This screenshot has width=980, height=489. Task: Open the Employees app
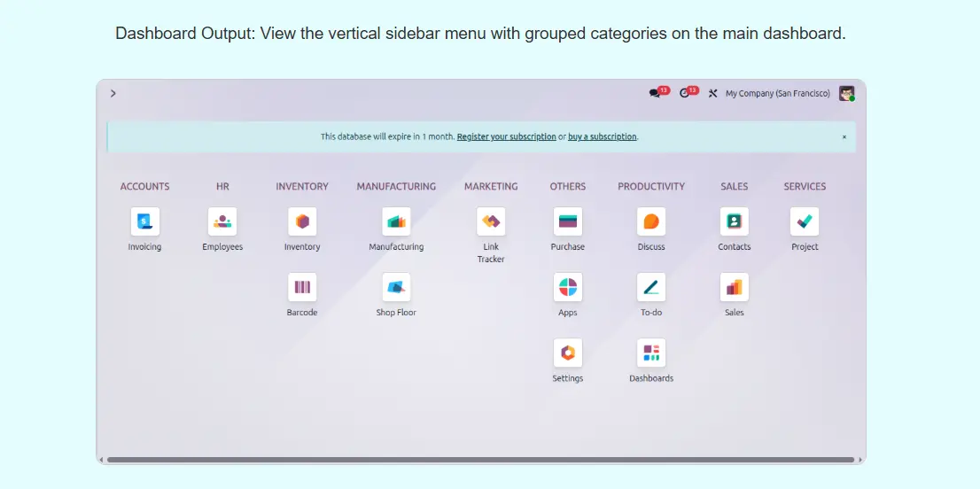click(x=222, y=221)
